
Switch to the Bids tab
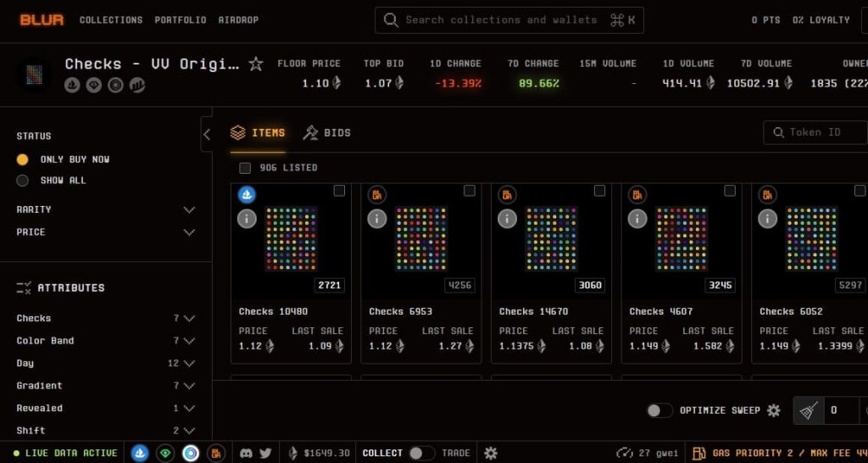pos(327,133)
